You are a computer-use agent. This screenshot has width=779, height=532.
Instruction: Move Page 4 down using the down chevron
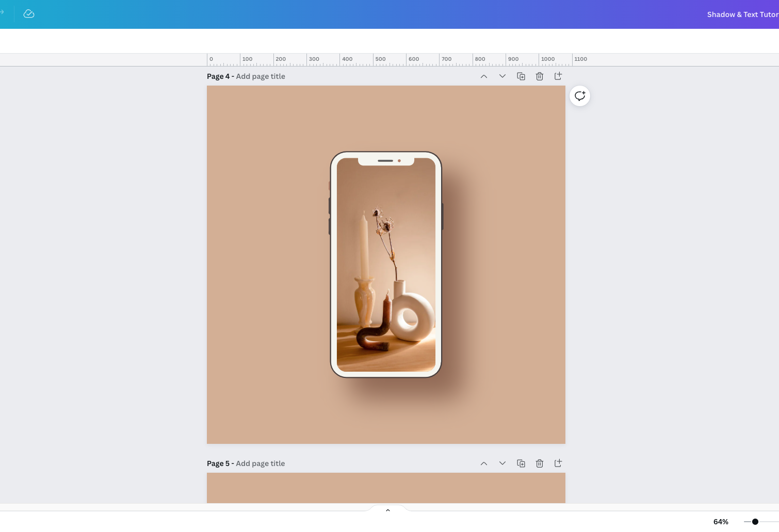(502, 76)
